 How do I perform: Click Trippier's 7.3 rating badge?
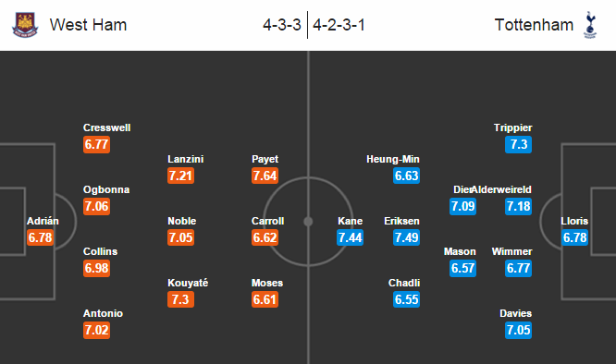518,144
